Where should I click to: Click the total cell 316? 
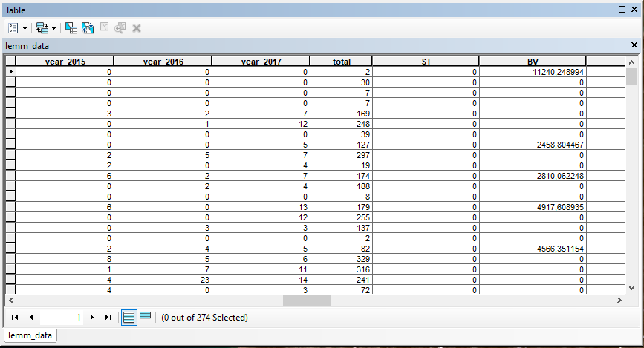point(341,269)
